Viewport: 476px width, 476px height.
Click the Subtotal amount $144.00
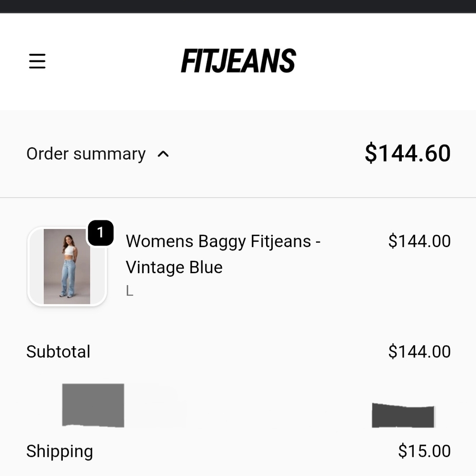pos(419,352)
